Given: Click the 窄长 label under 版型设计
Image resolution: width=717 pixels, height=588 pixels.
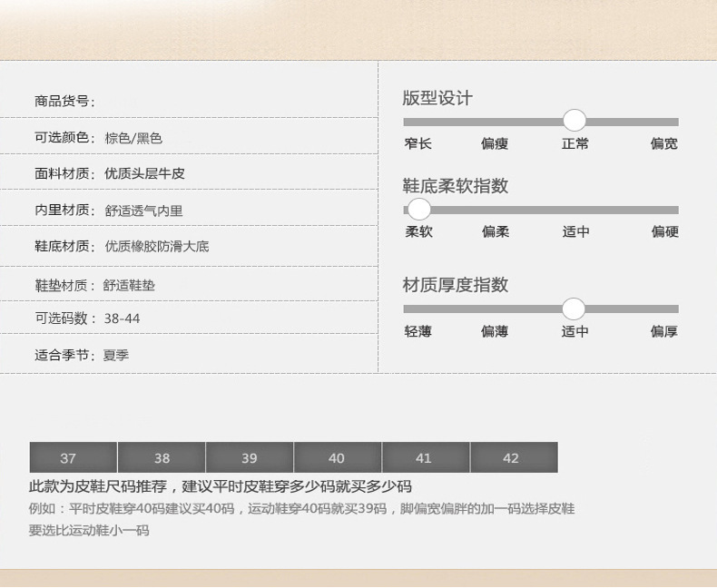Looking at the screenshot, I should tap(417, 143).
